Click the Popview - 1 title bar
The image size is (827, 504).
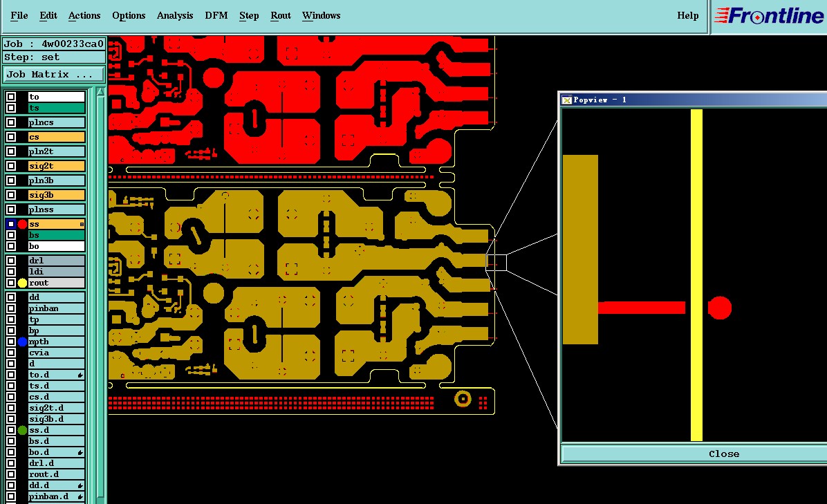(694, 100)
